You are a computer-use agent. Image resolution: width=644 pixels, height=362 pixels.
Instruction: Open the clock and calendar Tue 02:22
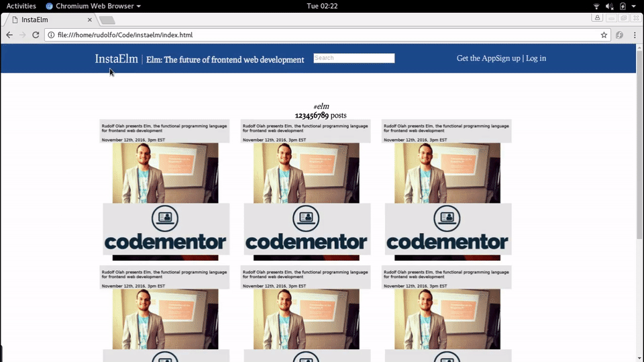(x=322, y=6)
